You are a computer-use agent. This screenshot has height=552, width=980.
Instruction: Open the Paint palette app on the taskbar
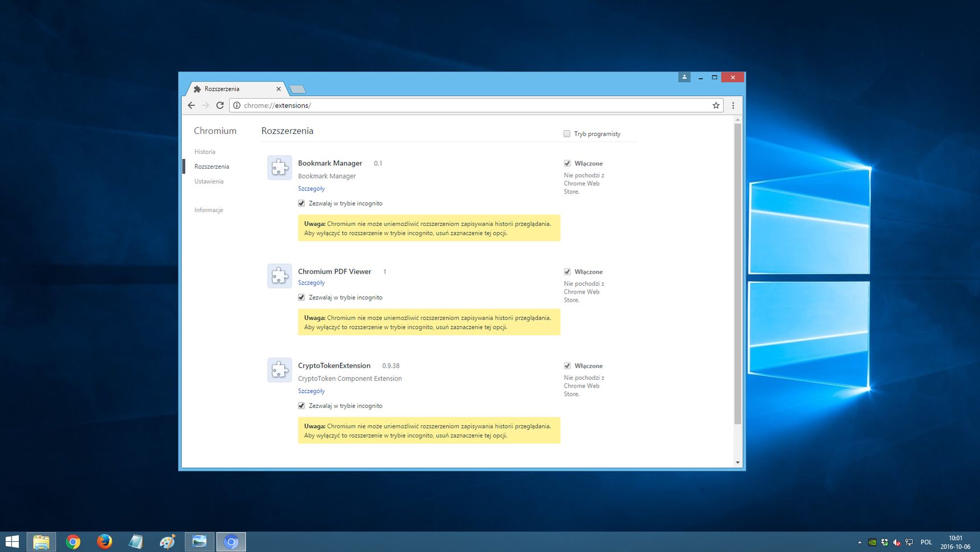pos(168,542)
